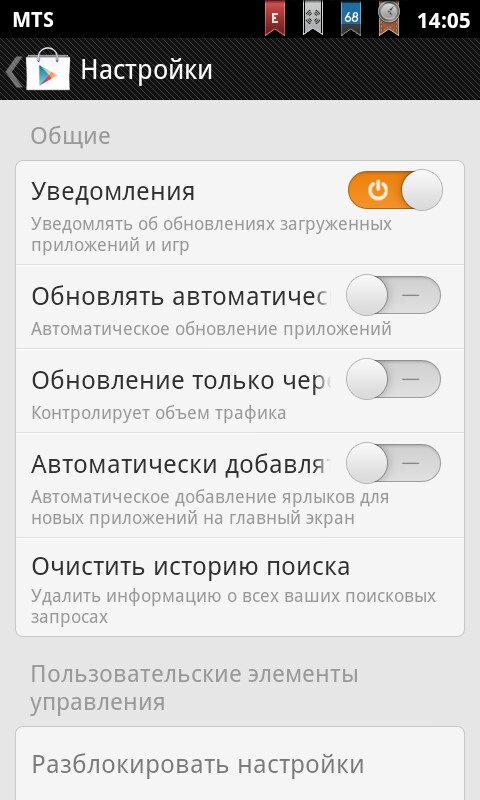
Task: Tap the Google Play shopping bag icon
Action: [48, 69]
